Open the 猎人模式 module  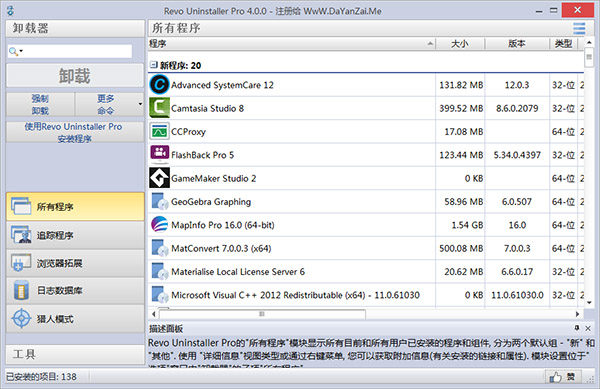click(75, 319)
